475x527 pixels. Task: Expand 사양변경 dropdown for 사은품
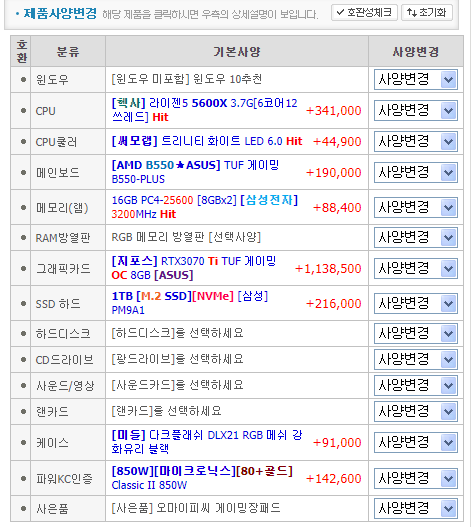tap(415, 508)
